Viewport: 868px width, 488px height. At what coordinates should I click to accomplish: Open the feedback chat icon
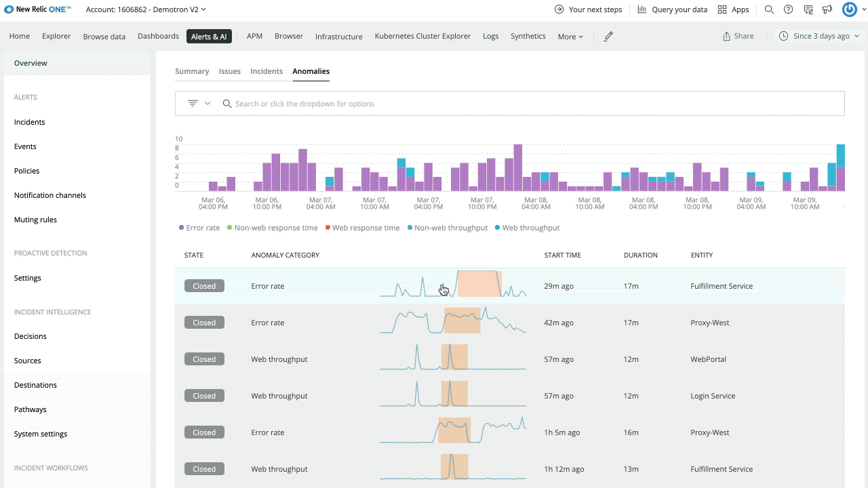coord(808,9)
